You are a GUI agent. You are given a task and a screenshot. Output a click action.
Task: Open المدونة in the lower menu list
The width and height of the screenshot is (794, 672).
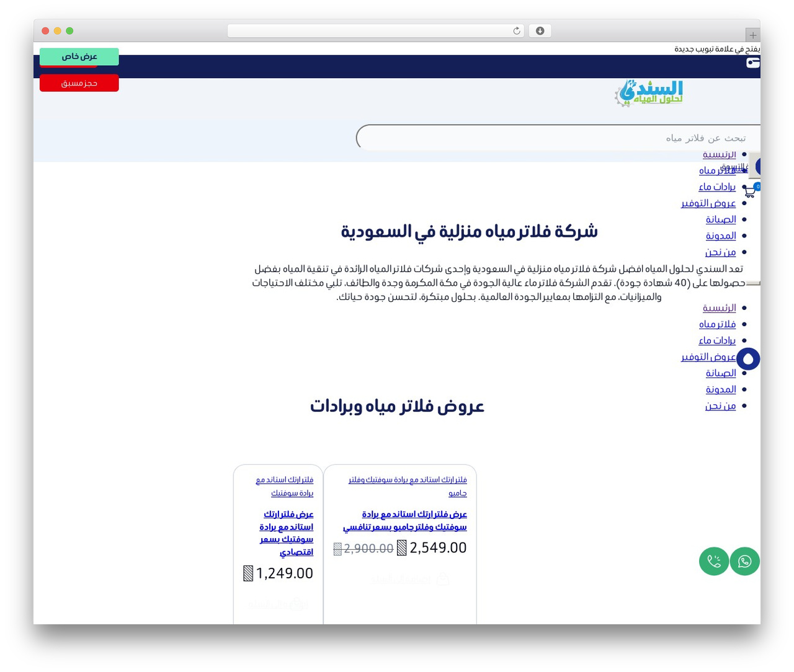coord(721,389)
